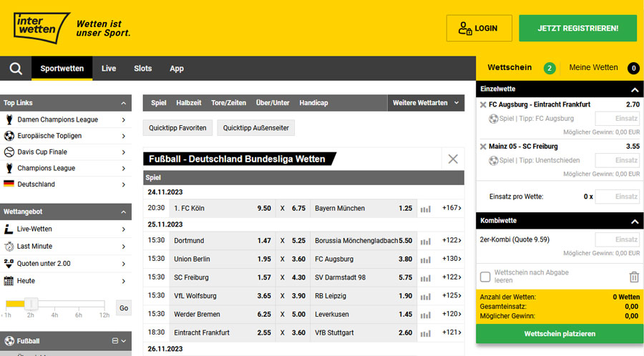Switch to the Sportwetten tab
Viewport: 644px width, 356px height.
pyautogui.click(x=62, y=69)
